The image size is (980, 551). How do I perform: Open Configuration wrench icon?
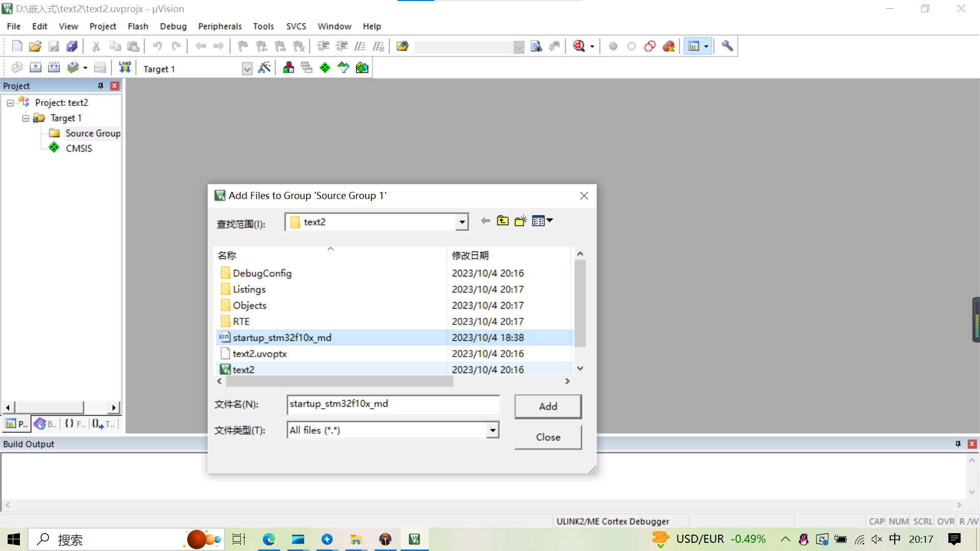click(727, 46)
